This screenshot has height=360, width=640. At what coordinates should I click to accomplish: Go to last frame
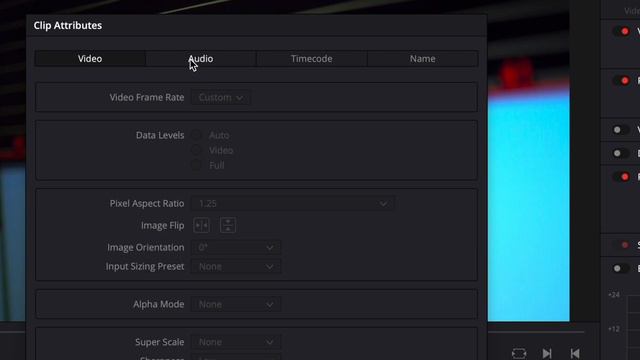tap(547, 353)
